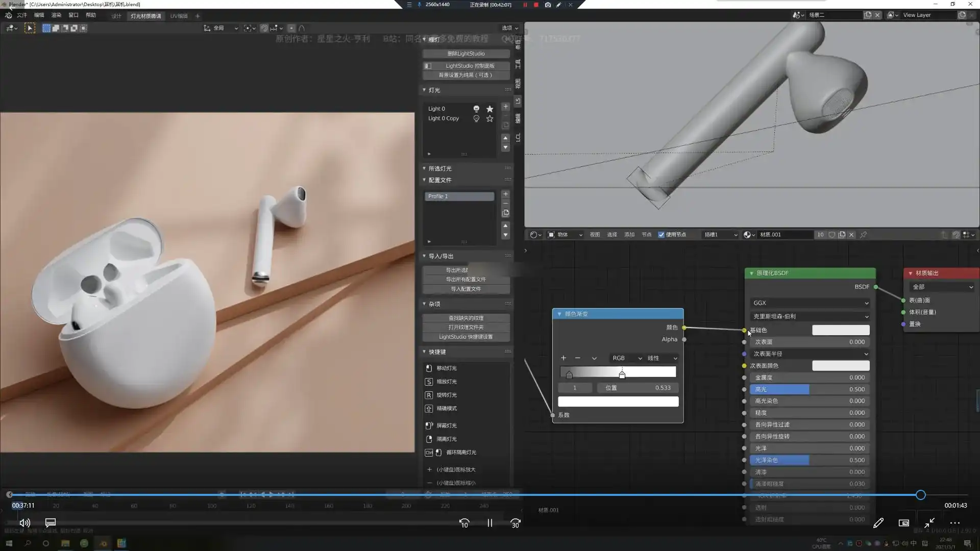The image size is (980, 551).
Task: Add a new light with plus icon
Action: tap(506, 107)
